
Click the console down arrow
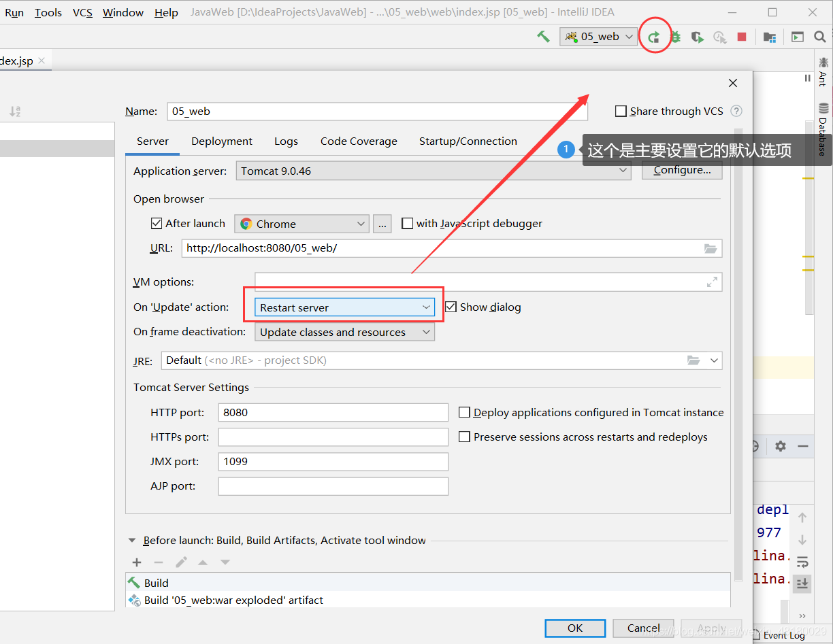[x=802, y=540]
